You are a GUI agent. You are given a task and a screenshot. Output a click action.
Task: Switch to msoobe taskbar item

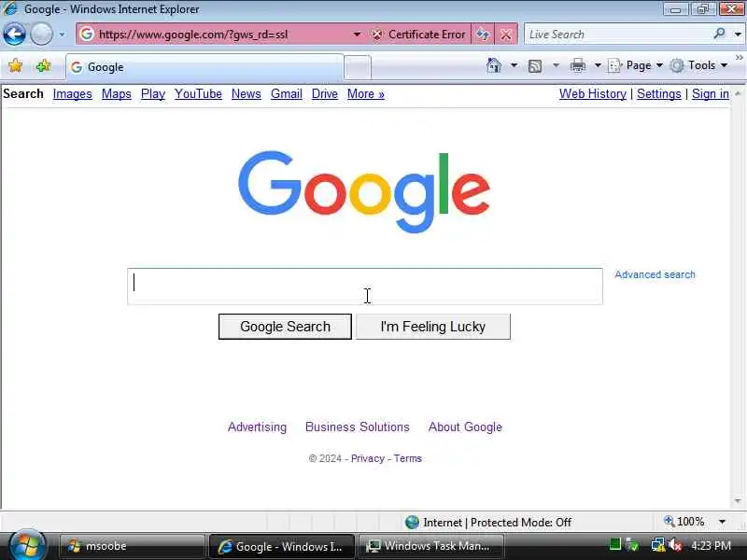pos(132,546)
